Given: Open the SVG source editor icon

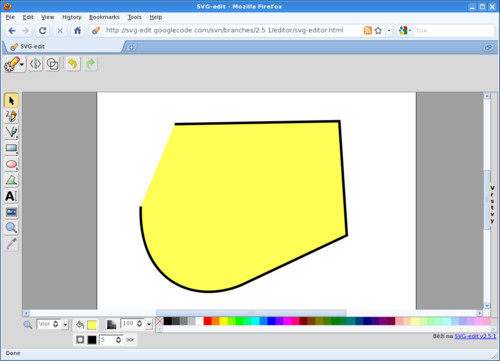Looking at the screenshot, I should pos(36,64).
